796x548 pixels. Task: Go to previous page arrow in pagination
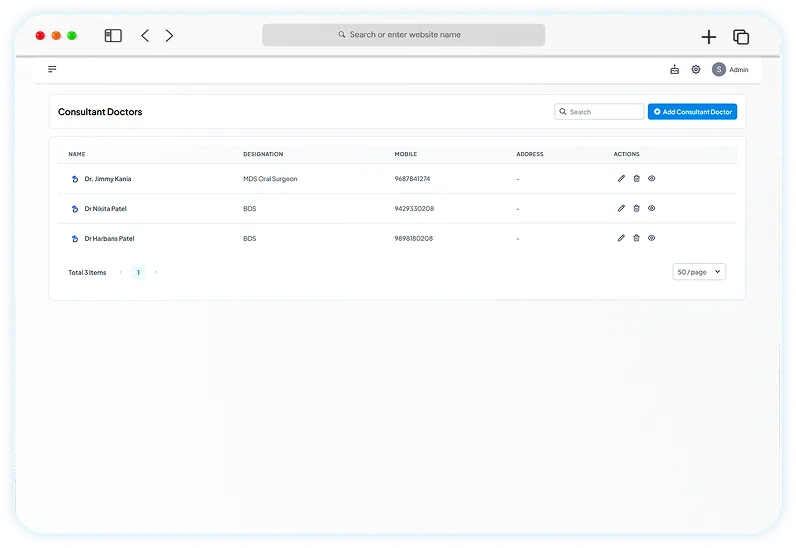[x=120, y=272]
